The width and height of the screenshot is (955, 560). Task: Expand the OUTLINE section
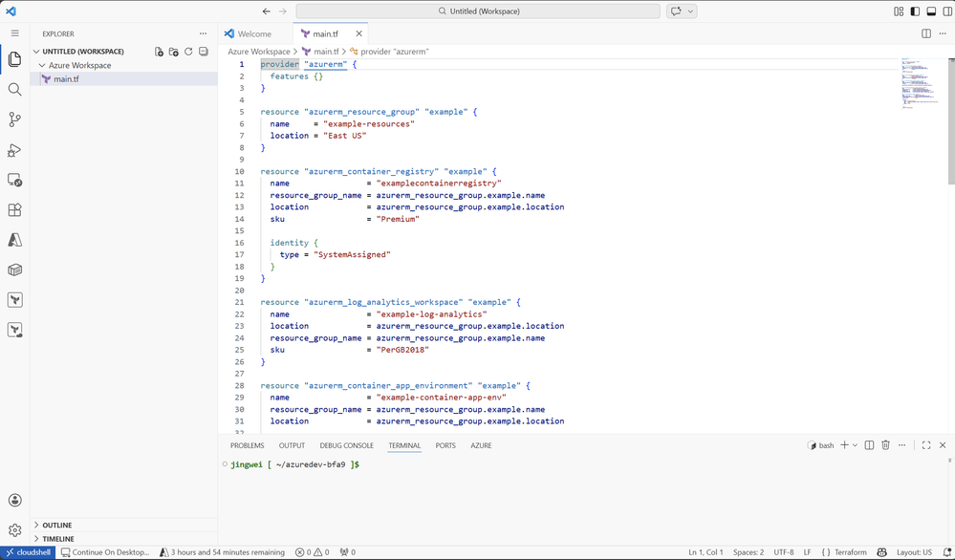[x=57, y=525]
